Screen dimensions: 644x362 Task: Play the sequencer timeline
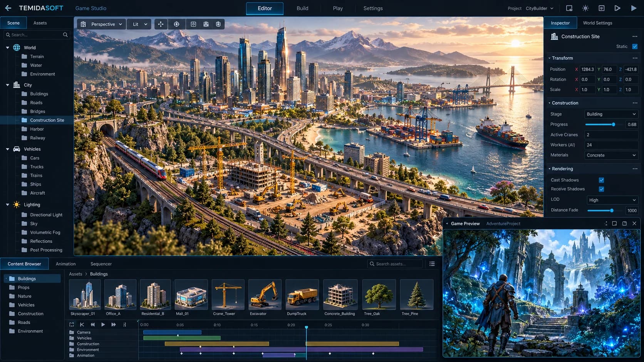[103, 325]
